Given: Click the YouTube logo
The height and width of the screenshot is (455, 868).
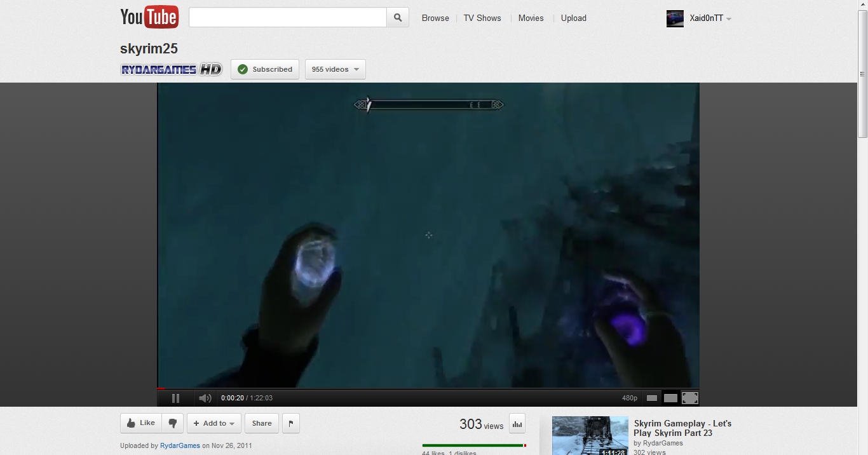Looking at the screenshot, I should point(149,17).
